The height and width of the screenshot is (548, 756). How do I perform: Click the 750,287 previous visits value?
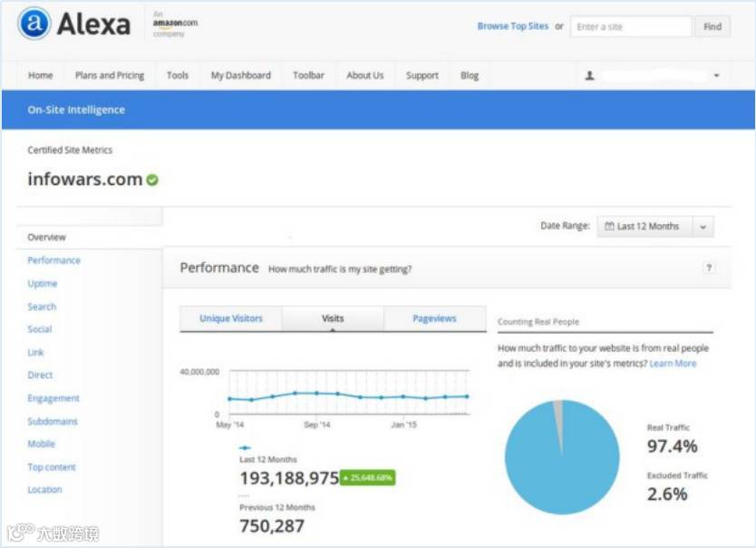(272, 526)
